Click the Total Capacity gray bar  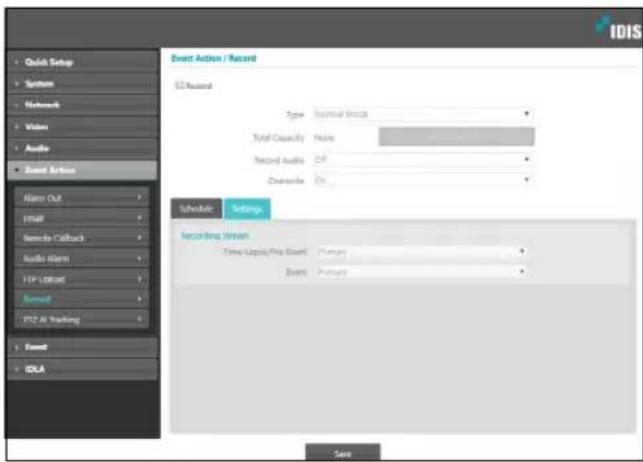456,137
